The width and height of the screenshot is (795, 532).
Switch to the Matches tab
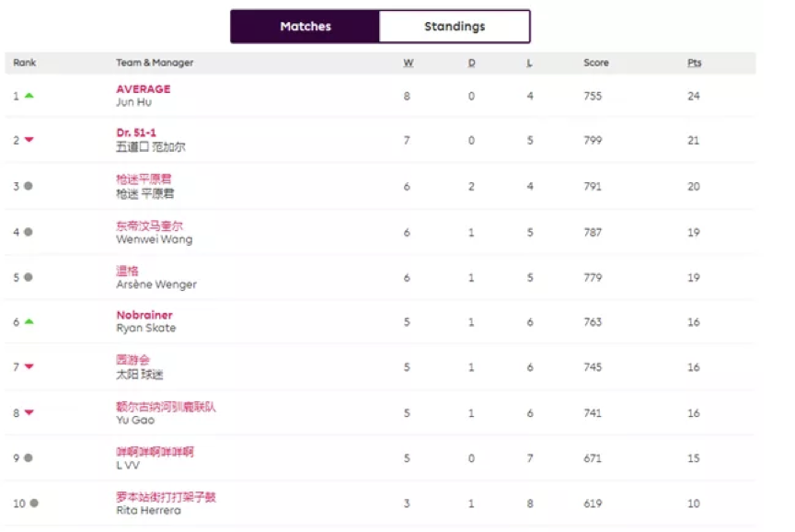click(x=305, y=27)
